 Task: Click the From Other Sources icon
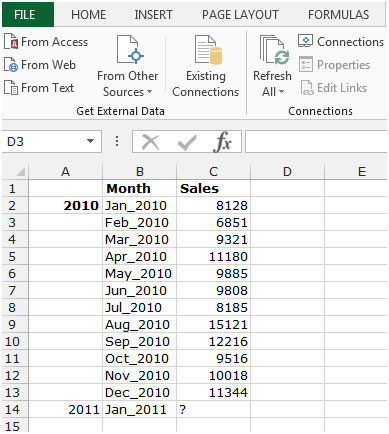[129, 49]
